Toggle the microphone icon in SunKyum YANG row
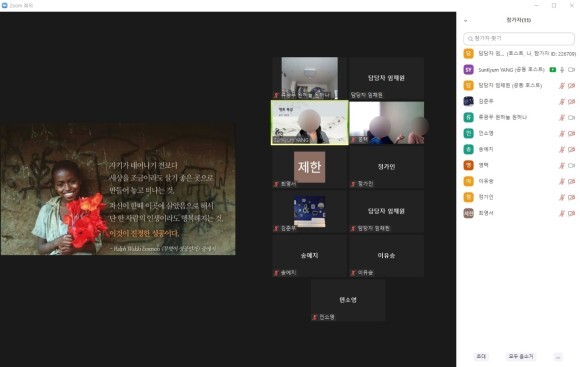This screenshot has height=367, width=580. (x=562, y=70)
